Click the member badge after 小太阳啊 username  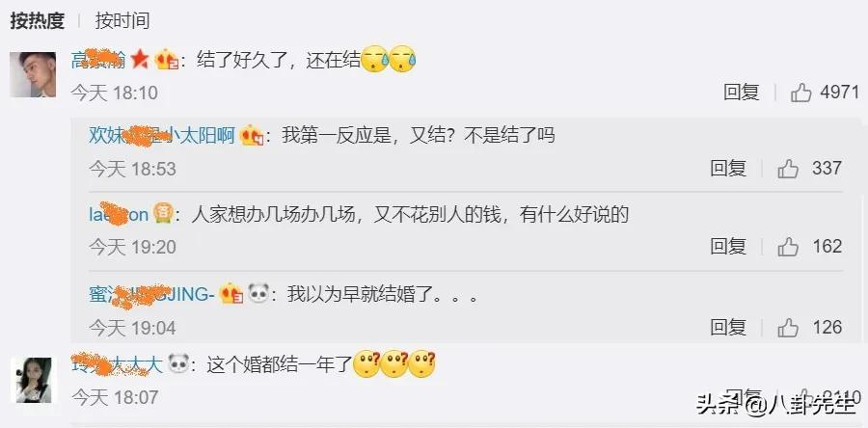(x=252, y=135)
